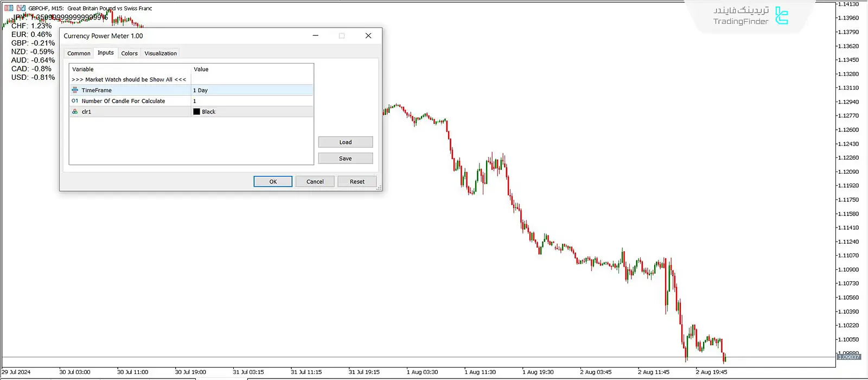Image resolution: width=868 pixels, height=380 pixels.
Task: Open the Colors tab
Action: pyautogui.click(x=129, y=53)
